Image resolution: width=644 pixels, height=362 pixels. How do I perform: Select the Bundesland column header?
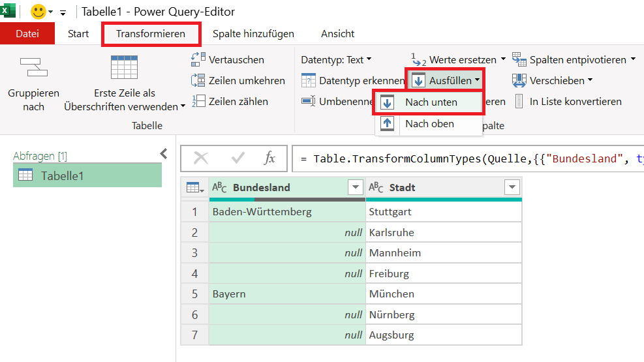[288, 188]
